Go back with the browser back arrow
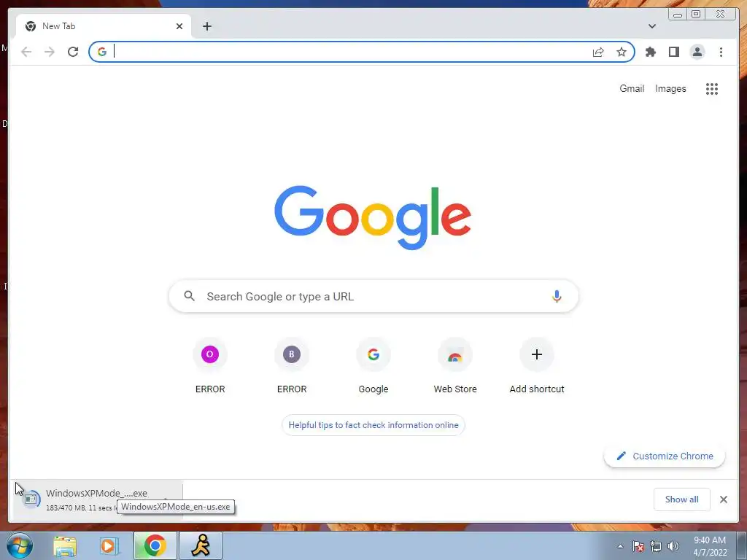The width and height of the screenshot is (747, 560). tap(26, 52)
